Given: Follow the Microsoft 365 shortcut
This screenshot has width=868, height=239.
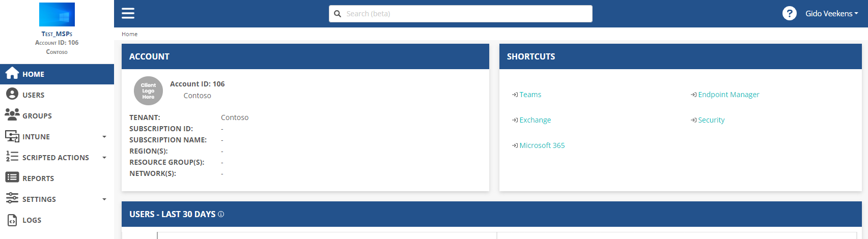Looking at the screenshot, I should [542, 145].
